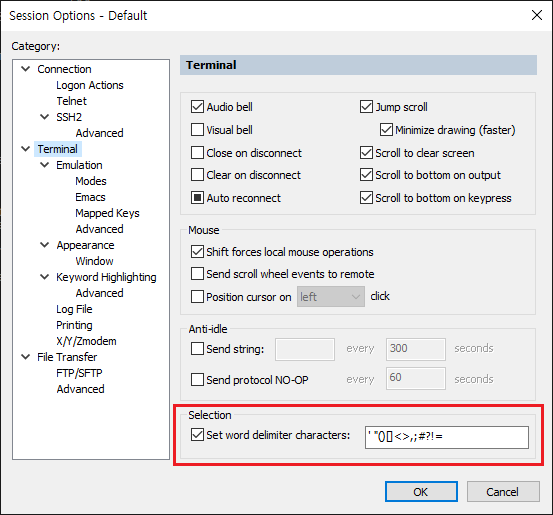Viewport: 553px width, 515px height.
Task: Select the File Transfer category
Action: click(x=67, y=357)
